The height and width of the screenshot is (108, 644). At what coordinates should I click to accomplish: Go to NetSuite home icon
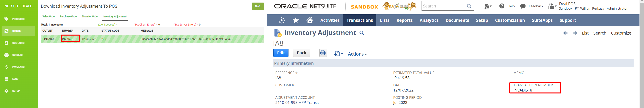point(310,20)
